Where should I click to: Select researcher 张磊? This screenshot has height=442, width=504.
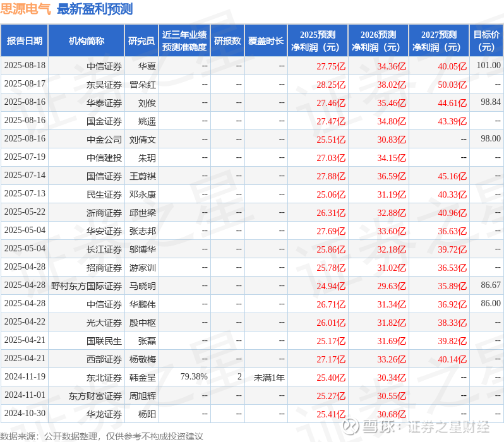[x=147, y=341]
